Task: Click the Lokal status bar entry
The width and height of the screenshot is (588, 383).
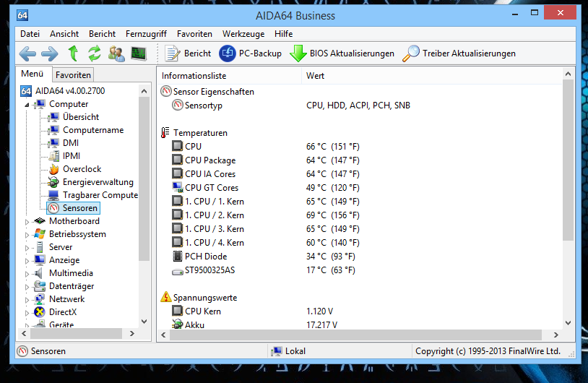Action: point(288,351)
